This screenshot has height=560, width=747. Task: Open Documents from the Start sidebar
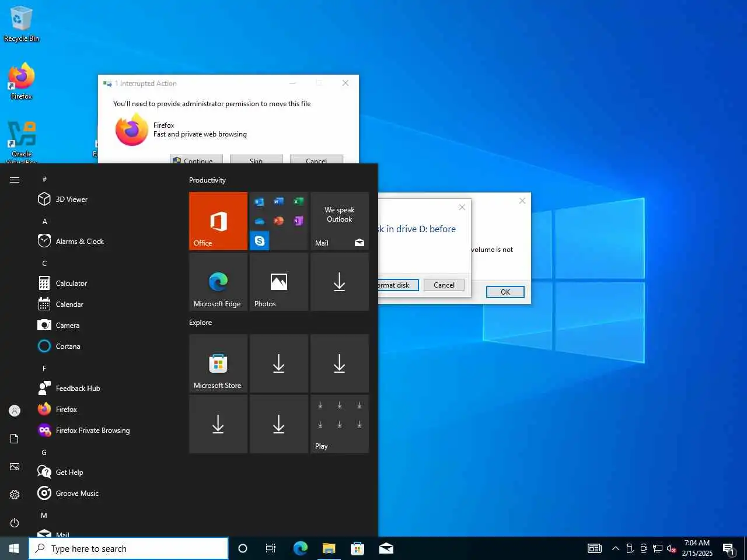coord(15,439)
